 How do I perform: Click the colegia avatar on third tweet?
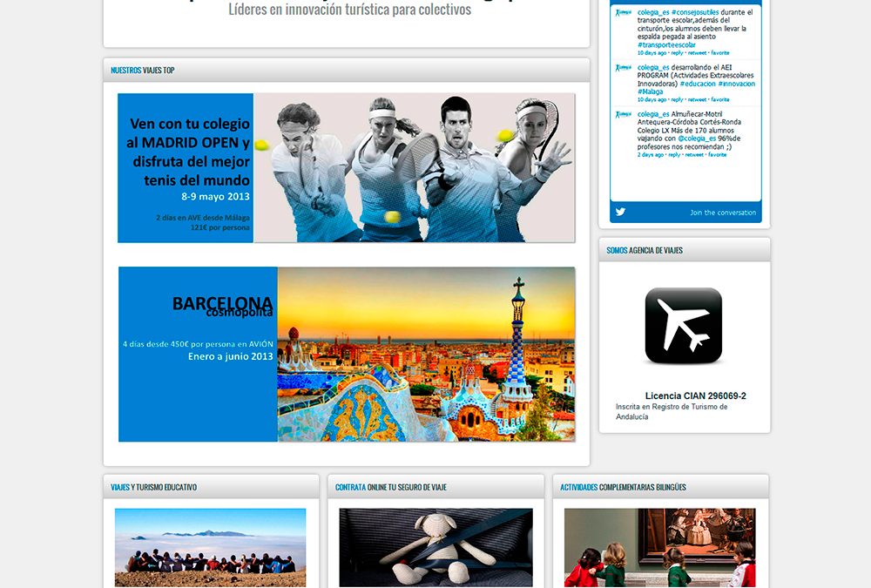click(624, 114)
